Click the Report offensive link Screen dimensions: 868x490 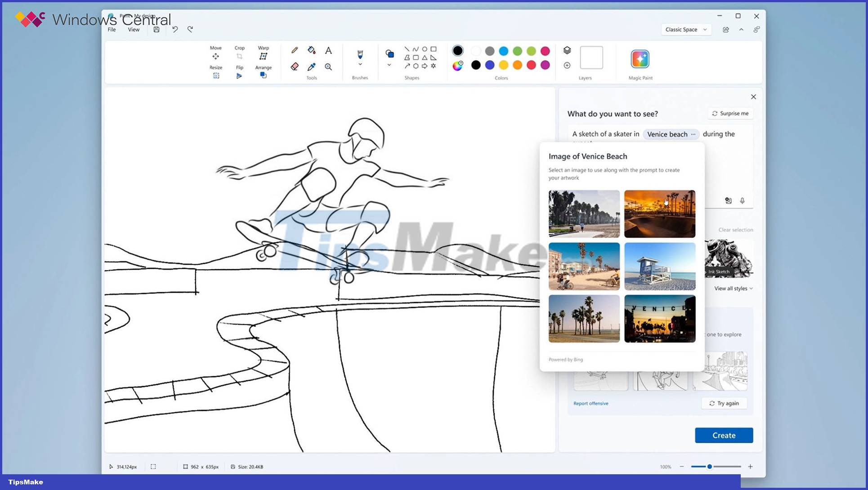pyautogui.click(x=591, y=404)
